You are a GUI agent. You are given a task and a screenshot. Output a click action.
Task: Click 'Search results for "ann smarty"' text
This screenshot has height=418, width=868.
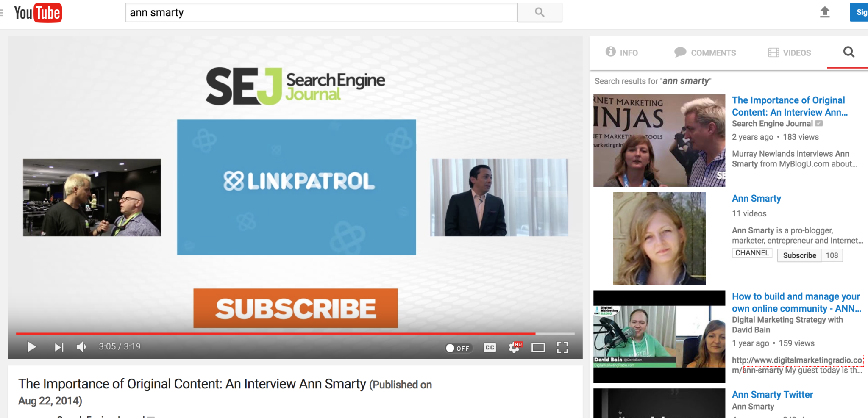pyautogui.click(x=653, y=81)
